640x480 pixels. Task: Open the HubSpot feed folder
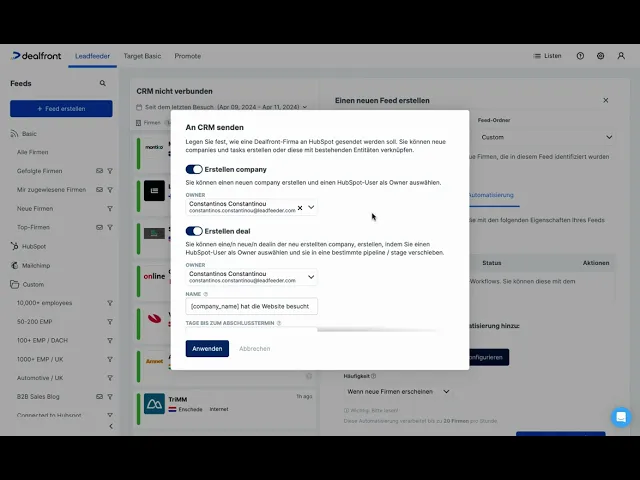coord(28,247)
